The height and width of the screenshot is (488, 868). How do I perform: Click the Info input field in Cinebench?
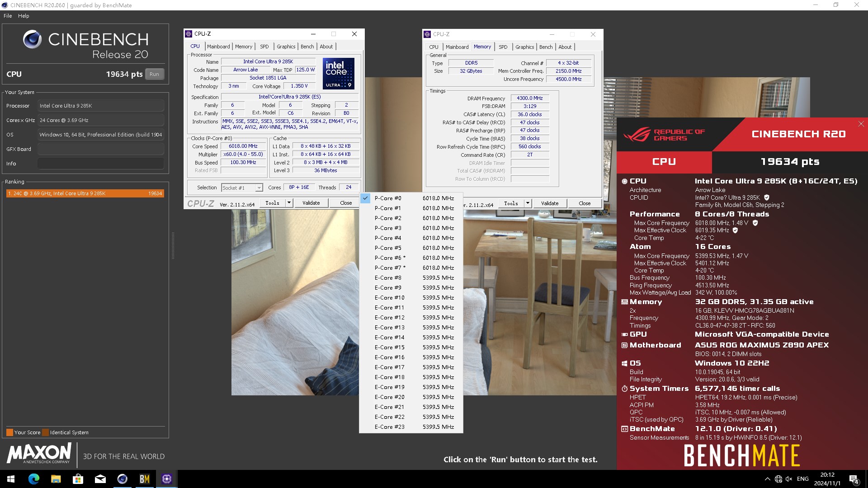point(101,164)
